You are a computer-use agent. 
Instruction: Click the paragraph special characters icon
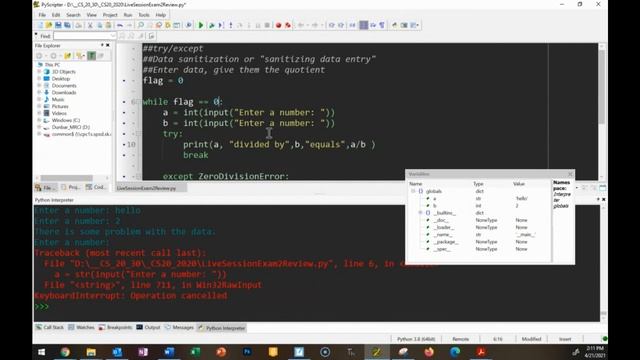tap(382, 25)
